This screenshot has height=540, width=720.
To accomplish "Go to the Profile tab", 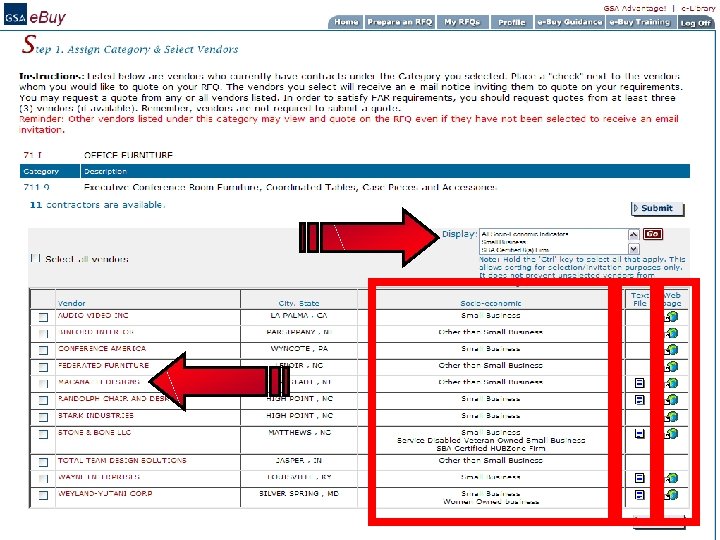I will click(x=512, y=22).
